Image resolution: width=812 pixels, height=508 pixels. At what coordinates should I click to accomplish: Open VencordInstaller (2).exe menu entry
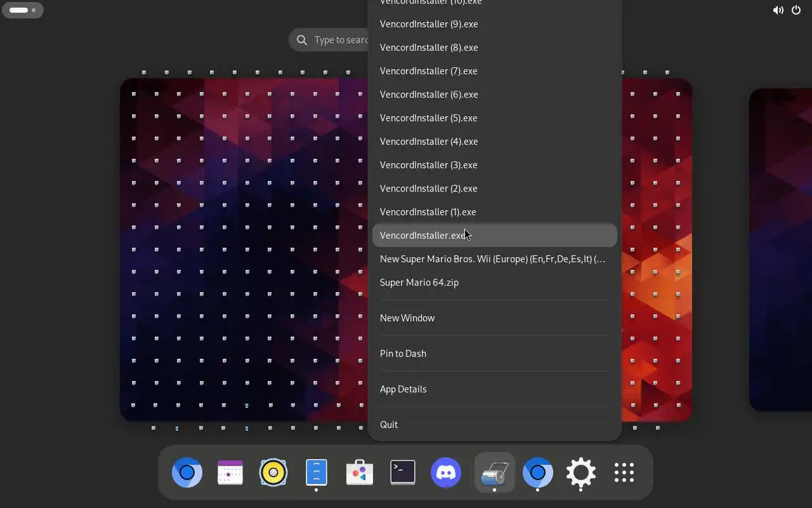click(x=495, y=189)
